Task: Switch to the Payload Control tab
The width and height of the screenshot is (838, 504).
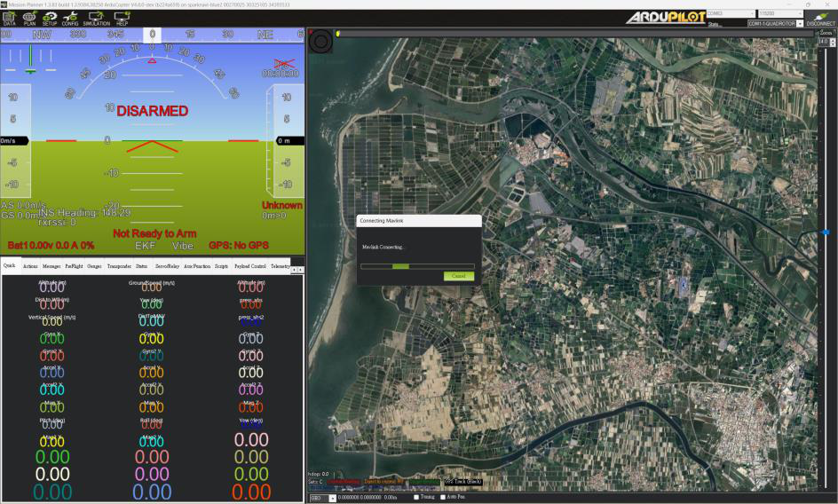Action: (249, 266)
